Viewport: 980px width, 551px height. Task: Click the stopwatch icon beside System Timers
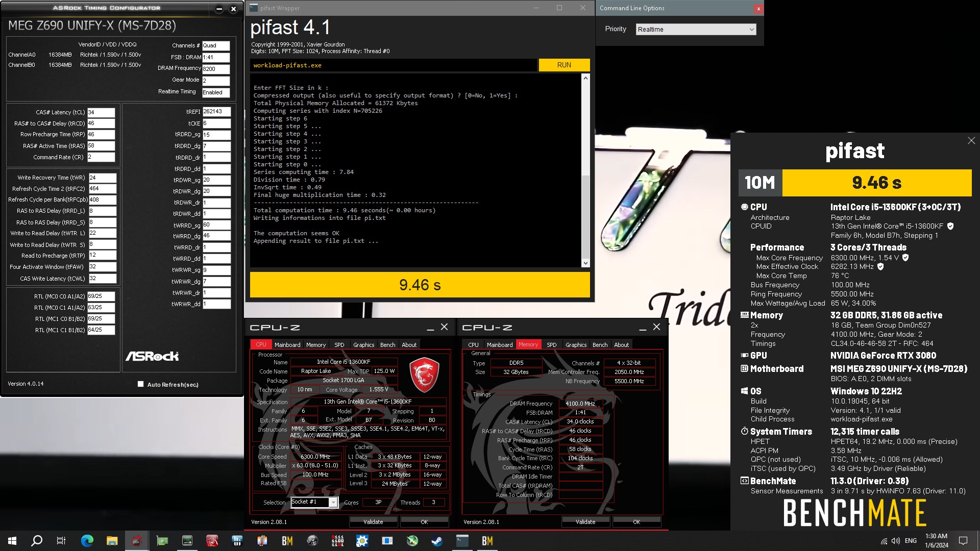(744, 432)
